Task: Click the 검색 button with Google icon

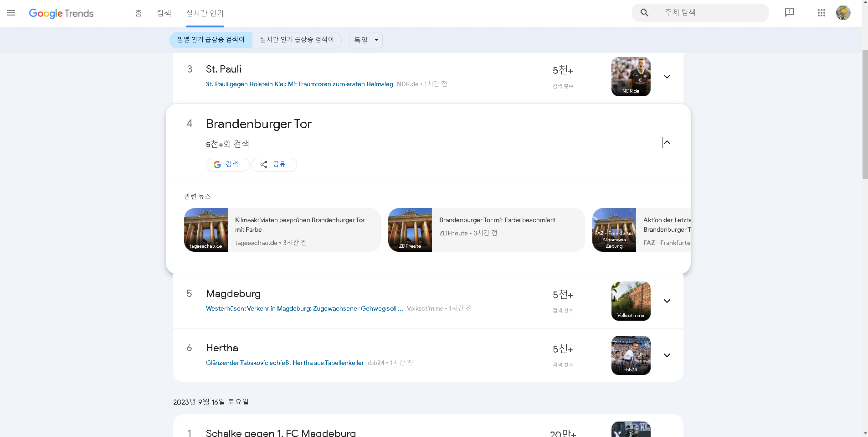Action: tap(227, 164)
